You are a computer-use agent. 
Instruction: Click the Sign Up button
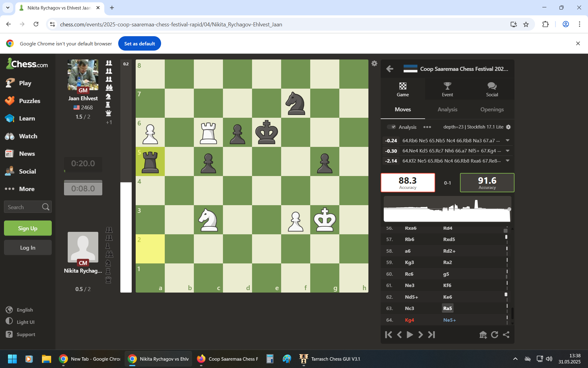coord(28,228)
